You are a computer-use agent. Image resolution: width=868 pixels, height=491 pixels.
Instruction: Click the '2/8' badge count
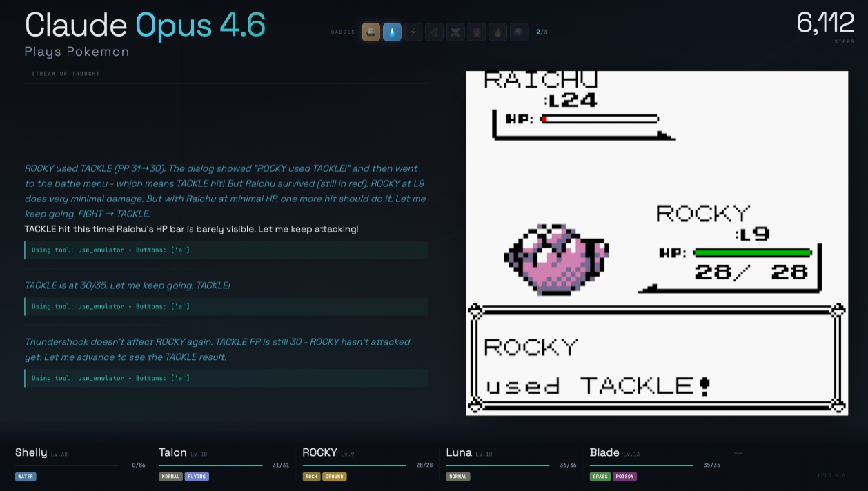[x=542, y=32]
